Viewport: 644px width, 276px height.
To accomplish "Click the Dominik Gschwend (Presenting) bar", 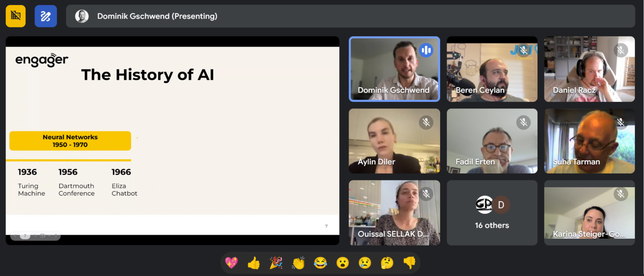I will tap(350, 16).
